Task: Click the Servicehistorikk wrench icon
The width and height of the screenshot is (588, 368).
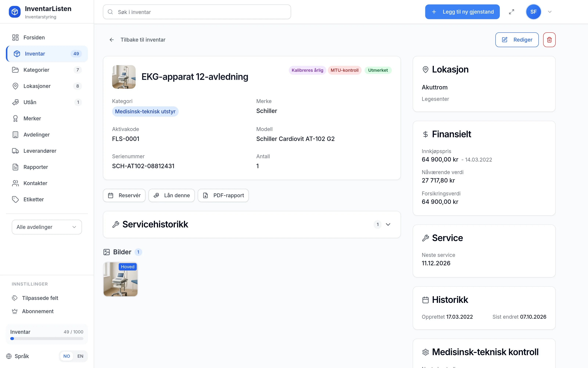Action: (x=116, y=224)
